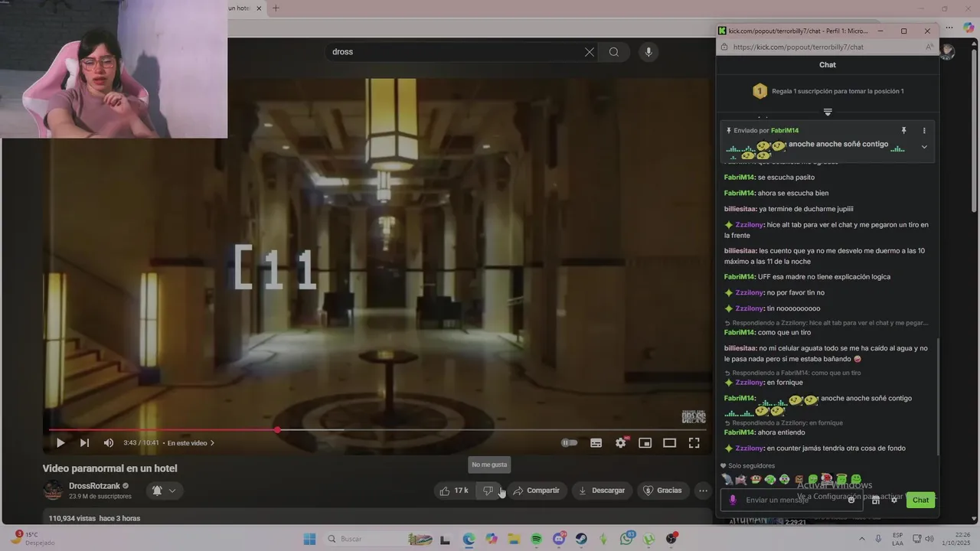The height and width of the screenshot is (551, 980).
Task: Open Steam from the taskbar
Action: coord(581,539)
